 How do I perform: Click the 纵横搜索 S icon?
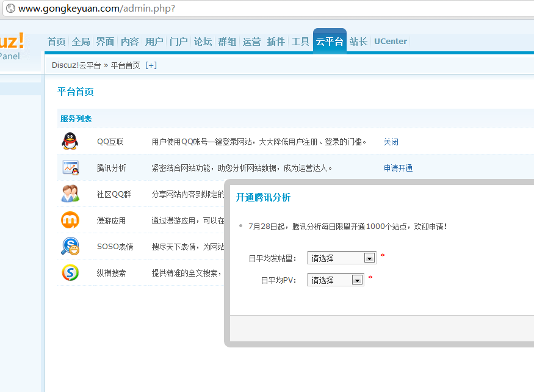click(x=70, y=272)
